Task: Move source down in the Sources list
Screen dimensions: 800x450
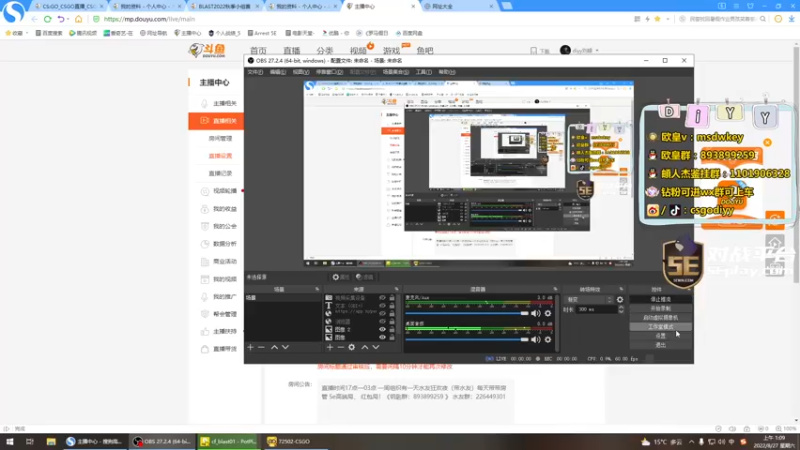Action: coord(376,347)
